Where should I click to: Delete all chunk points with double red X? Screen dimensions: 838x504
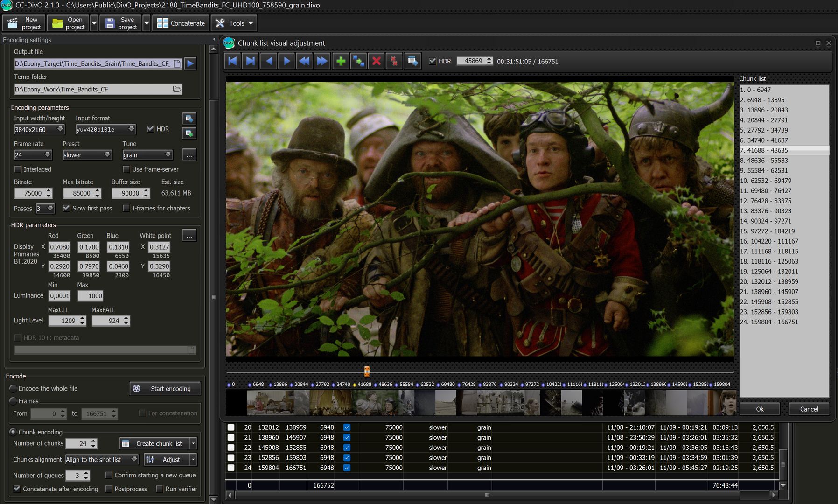394,61
